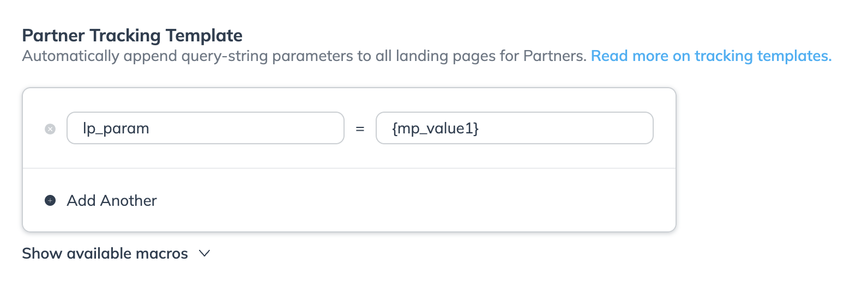This screenshot has height=294, width=868.
Task: Show available macros list
Action: (x=105, y=253)
